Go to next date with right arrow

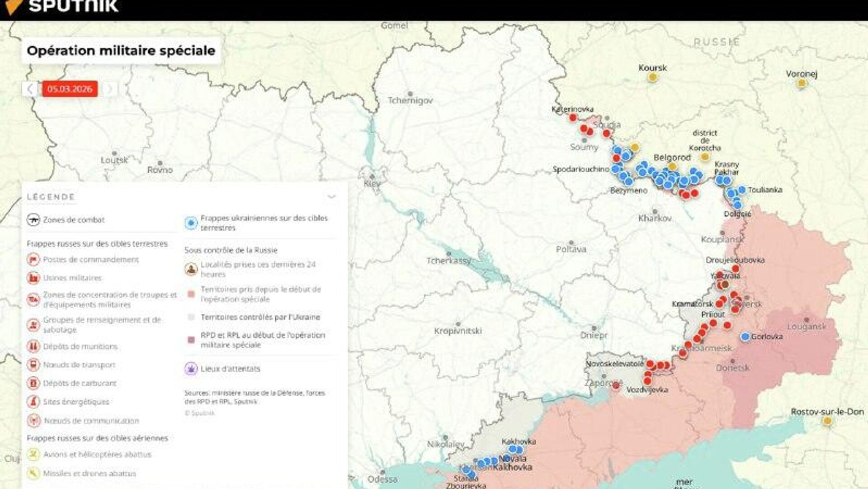coord(109,89)
